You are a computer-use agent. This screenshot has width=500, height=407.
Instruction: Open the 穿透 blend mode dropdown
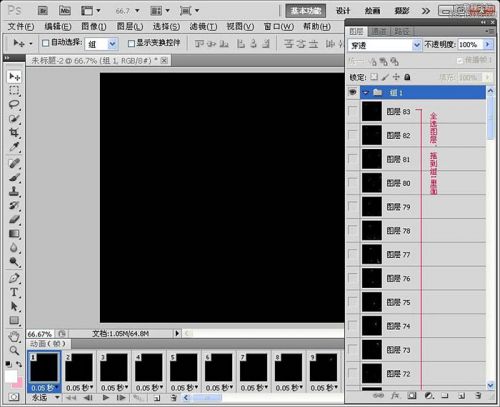(x=384, y=45)
